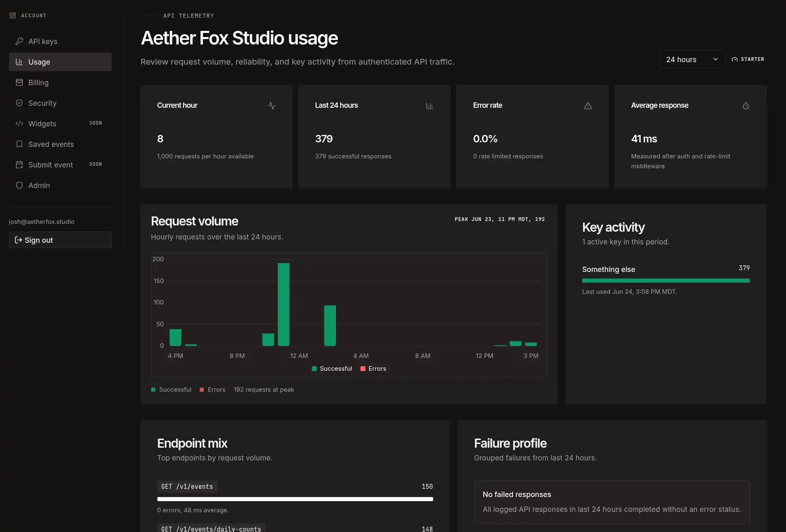Image resolution: width=786 pixels, height=532 pixels.
Task: Click the STARTER plan badge
Action: tap(748, 59)
